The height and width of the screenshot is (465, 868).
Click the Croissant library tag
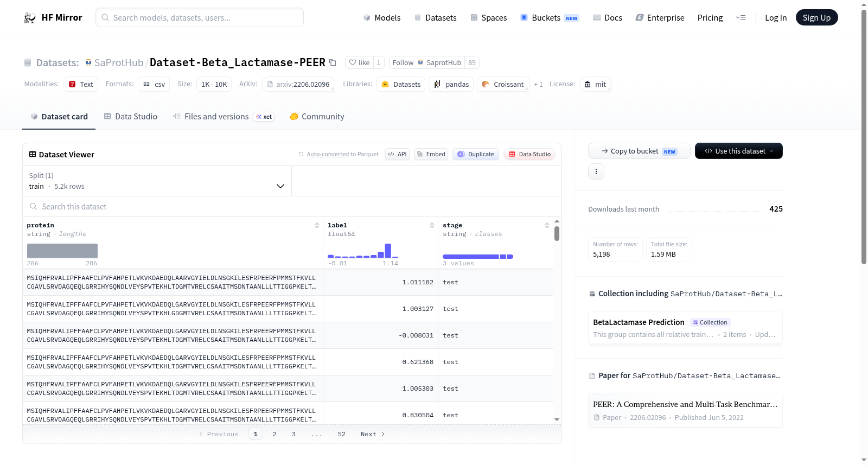click(503, 84)
